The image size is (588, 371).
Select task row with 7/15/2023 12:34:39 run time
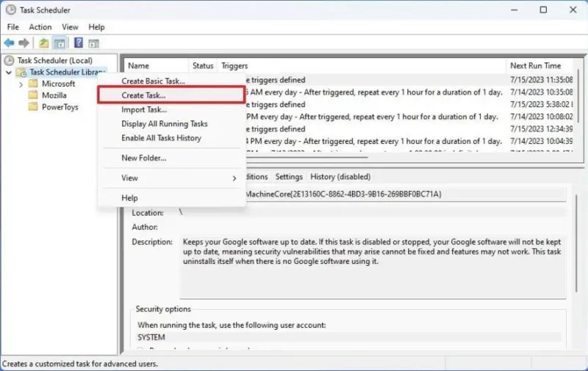click(409, 129)
